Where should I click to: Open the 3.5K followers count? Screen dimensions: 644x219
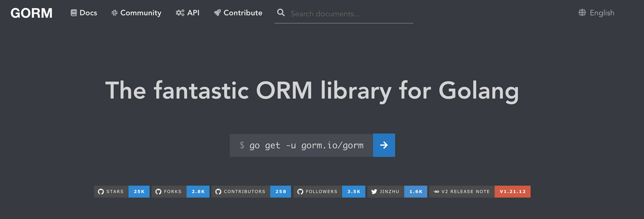[x=354, y=192]
